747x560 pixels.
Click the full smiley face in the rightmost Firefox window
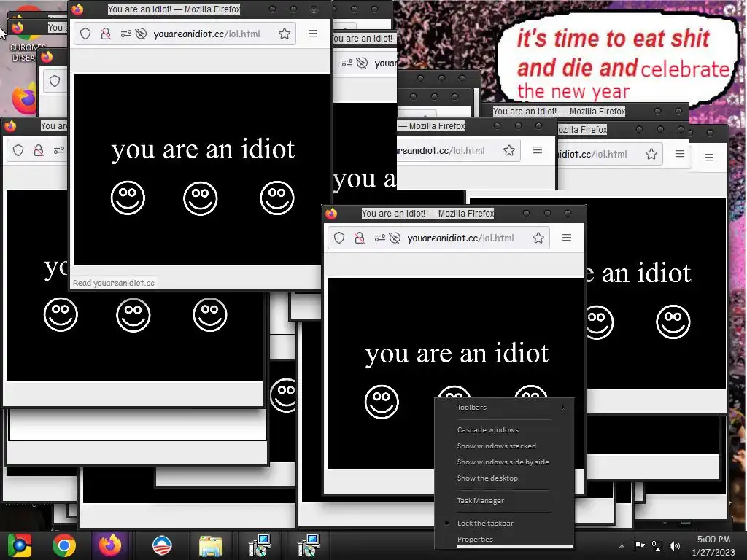pos(673,322)
